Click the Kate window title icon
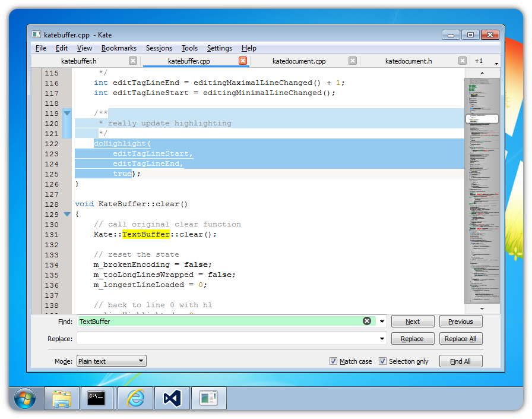 (x=36, y=34)
